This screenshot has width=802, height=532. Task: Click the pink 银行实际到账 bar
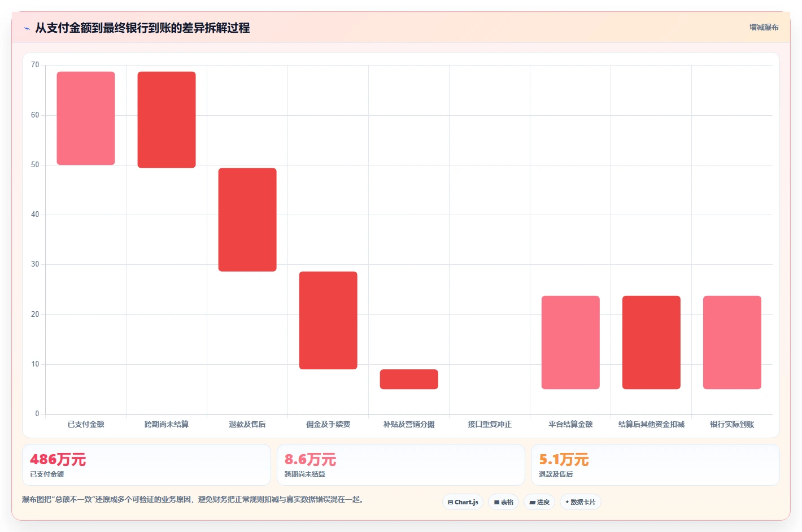point(732,342)
